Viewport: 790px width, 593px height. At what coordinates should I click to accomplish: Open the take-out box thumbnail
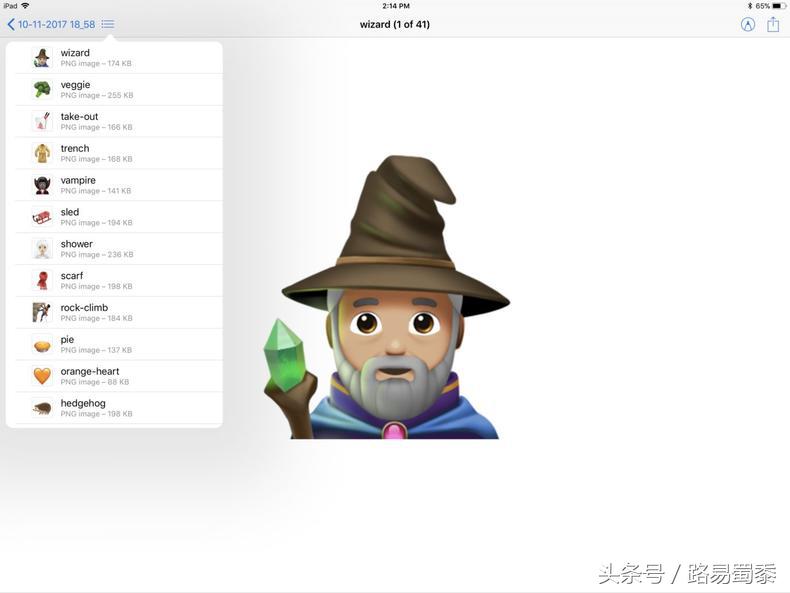[x=42, y=121]
